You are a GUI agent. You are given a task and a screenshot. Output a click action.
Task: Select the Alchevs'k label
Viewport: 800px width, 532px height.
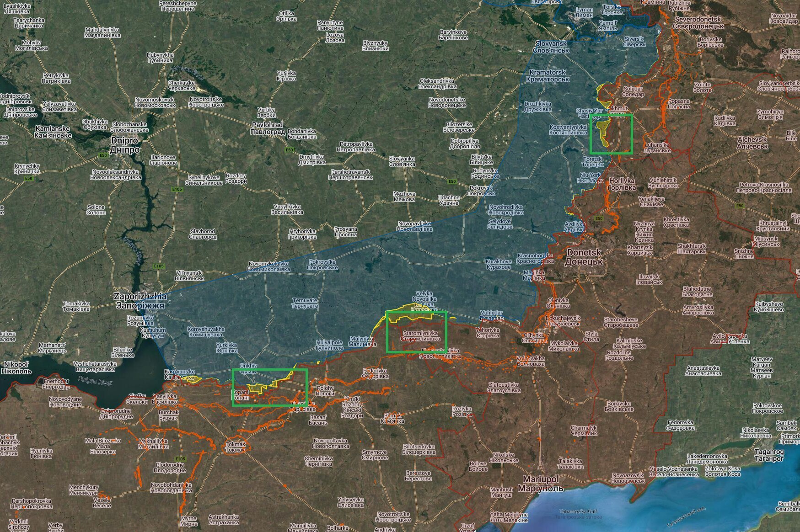click(x=752, y=143)
